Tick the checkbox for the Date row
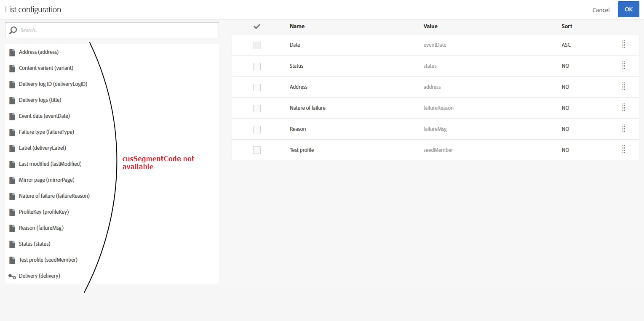Viewport: 644px width, 321px height. coord(257,45)
